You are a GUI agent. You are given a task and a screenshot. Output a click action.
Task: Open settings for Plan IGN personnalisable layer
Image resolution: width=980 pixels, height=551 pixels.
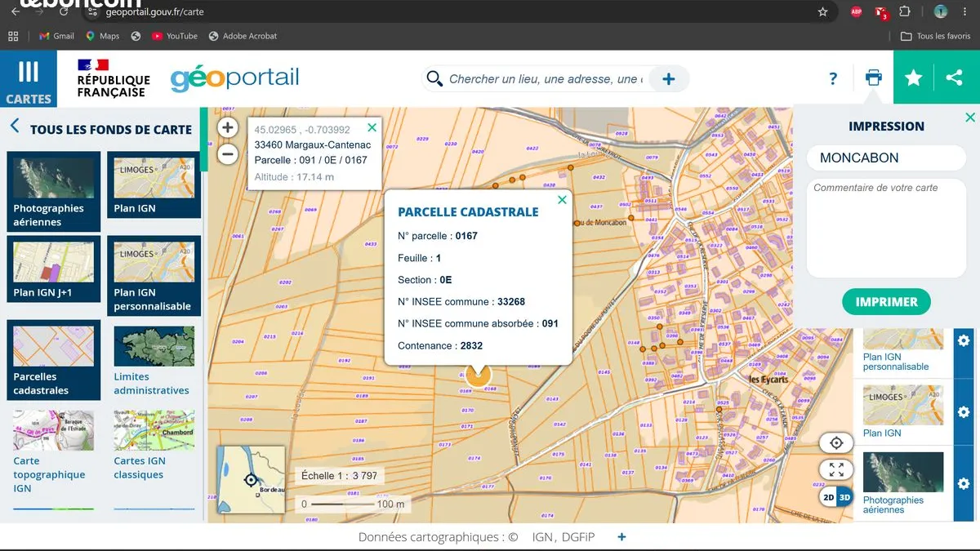964,340
